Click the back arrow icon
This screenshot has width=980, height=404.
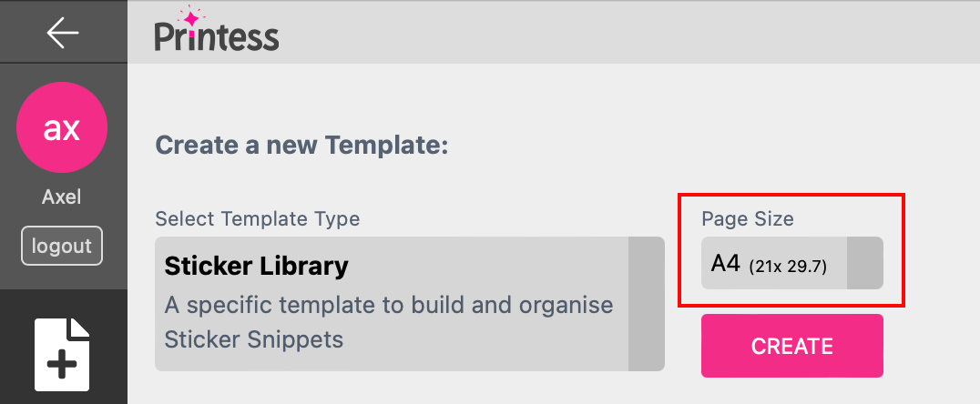[63, 32]
